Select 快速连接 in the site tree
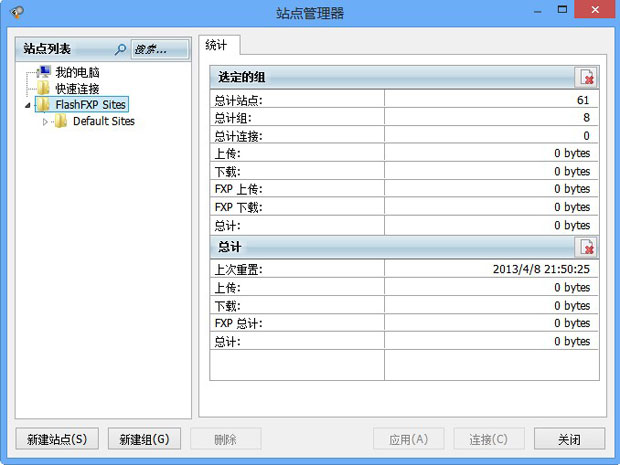This screenshot has width=620, height=465. [x=77, y=89]
